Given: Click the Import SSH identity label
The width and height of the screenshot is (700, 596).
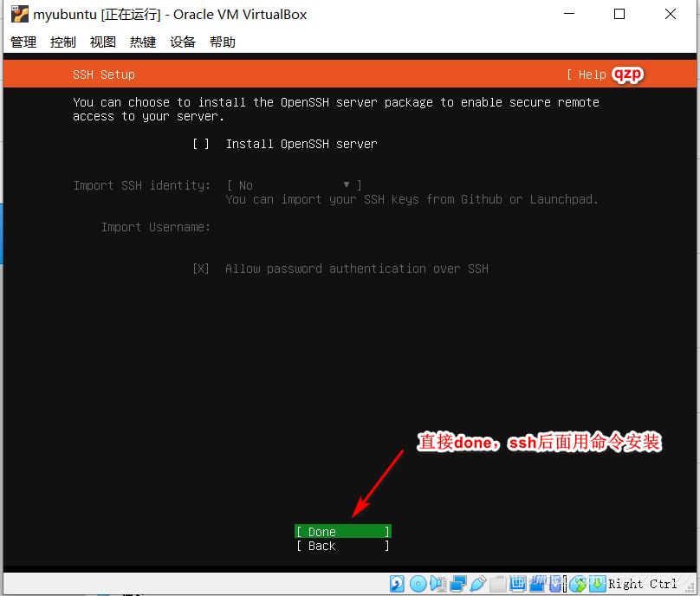Looking at the screenshot, I should pos(142,185).
